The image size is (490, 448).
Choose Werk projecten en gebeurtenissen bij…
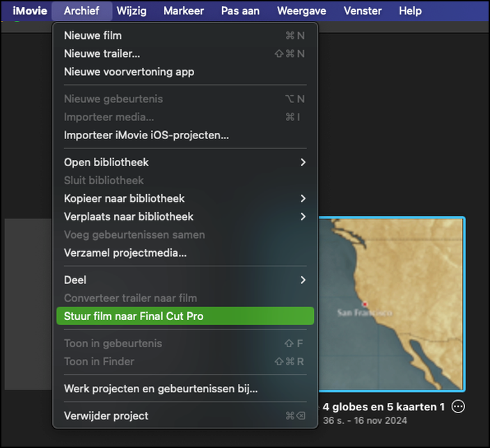click(185, 389)
